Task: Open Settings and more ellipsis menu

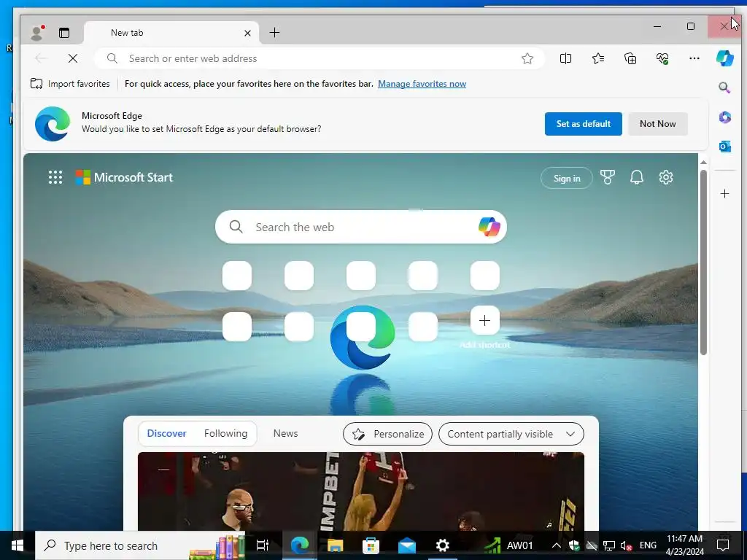Action: pyautogui.click(x=694, y=58)
